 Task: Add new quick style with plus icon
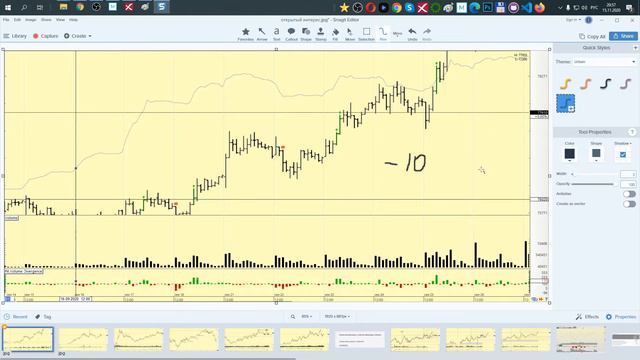coord(636,48)
